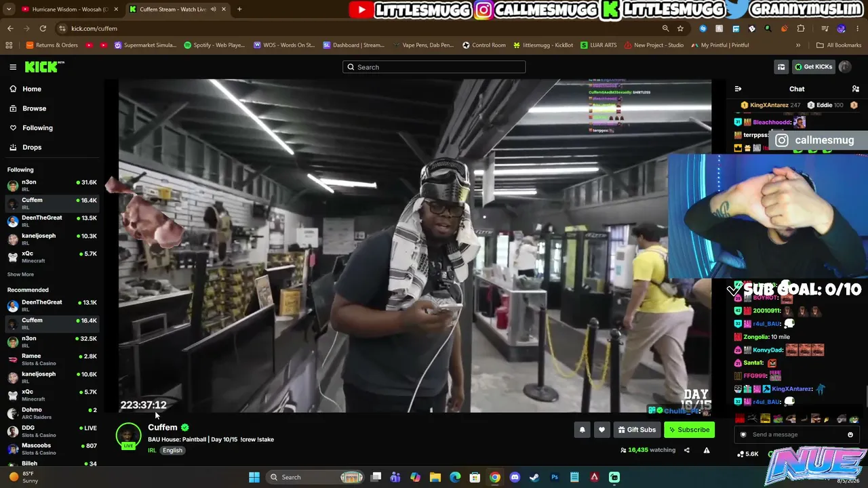View site information for kick.com
Viewport: 868px width, 488px height.
(x=62, y=28)
